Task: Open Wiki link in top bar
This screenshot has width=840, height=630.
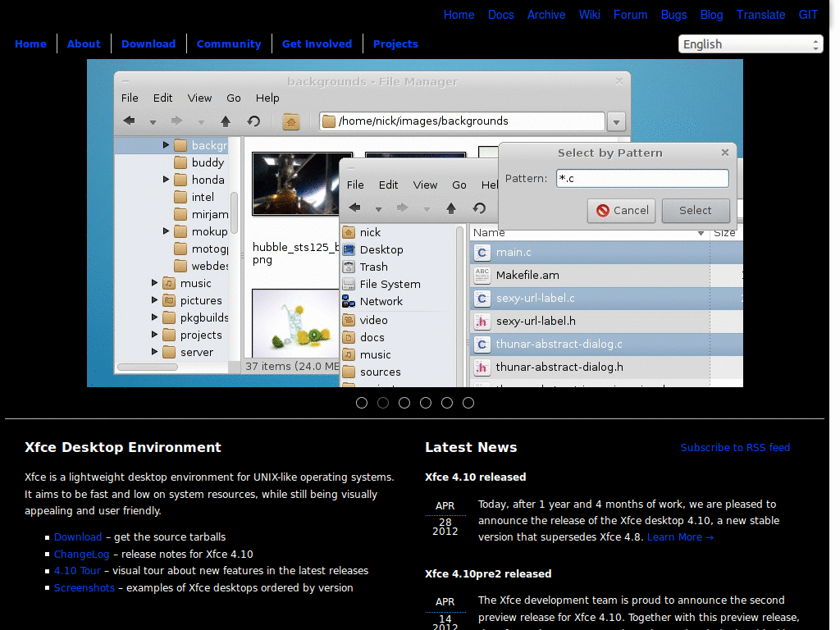Action: coord(589,15)
